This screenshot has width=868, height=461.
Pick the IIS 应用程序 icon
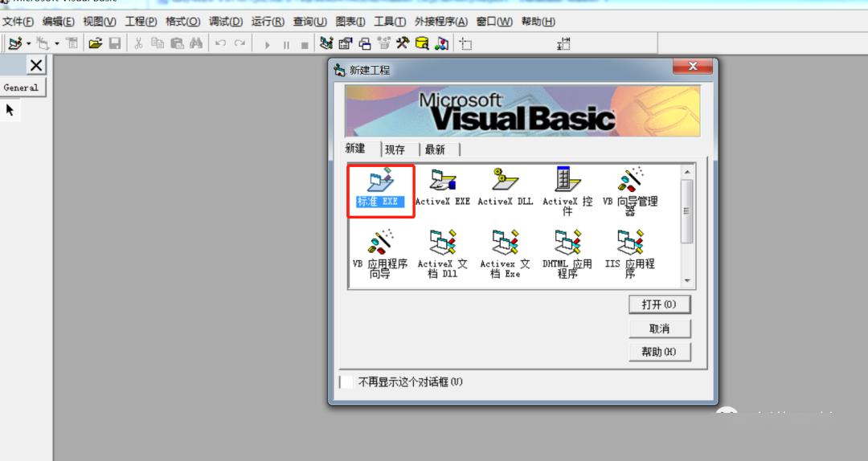[x=630, y=254]
